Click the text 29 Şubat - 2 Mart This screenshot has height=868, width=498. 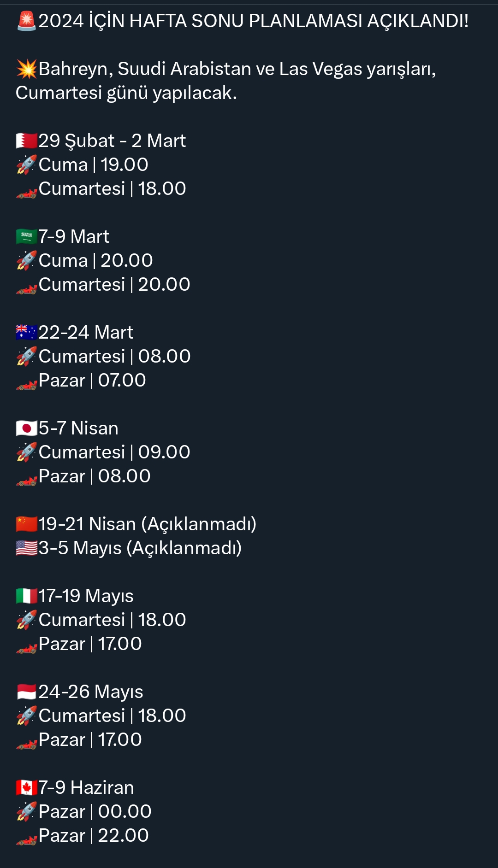pyautogui.click(x=112, y=141)
